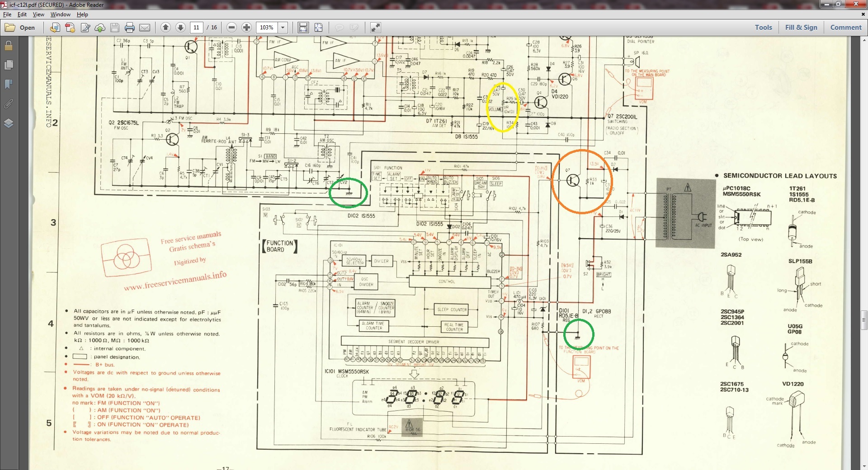
Task: Click the security lock icon in the sidebar
Action: [9, 46]
